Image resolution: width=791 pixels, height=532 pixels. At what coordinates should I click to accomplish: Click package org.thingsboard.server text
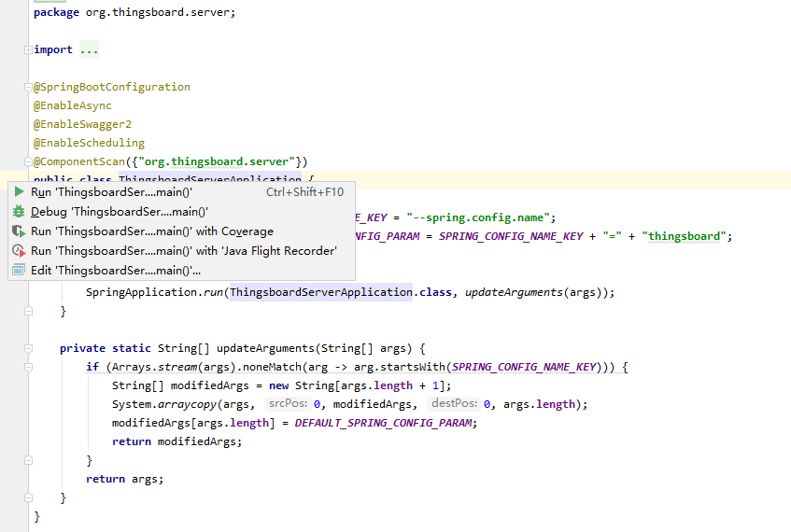pyautogui.click(x=134, y=13)
